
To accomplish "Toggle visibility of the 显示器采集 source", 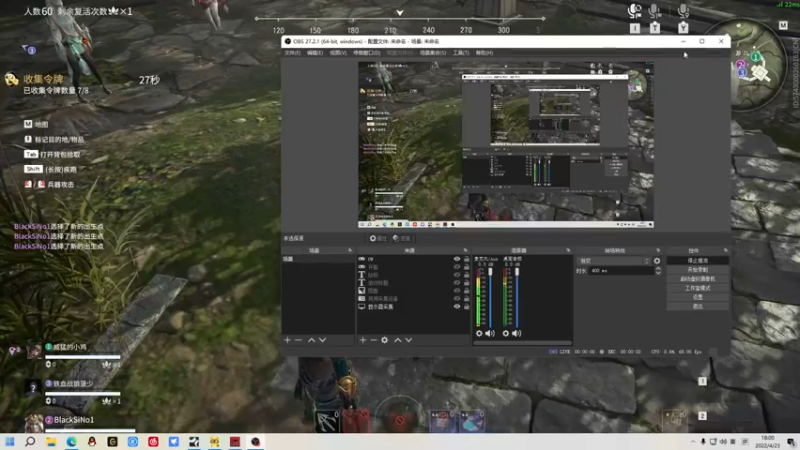I will tap(457, 307).
